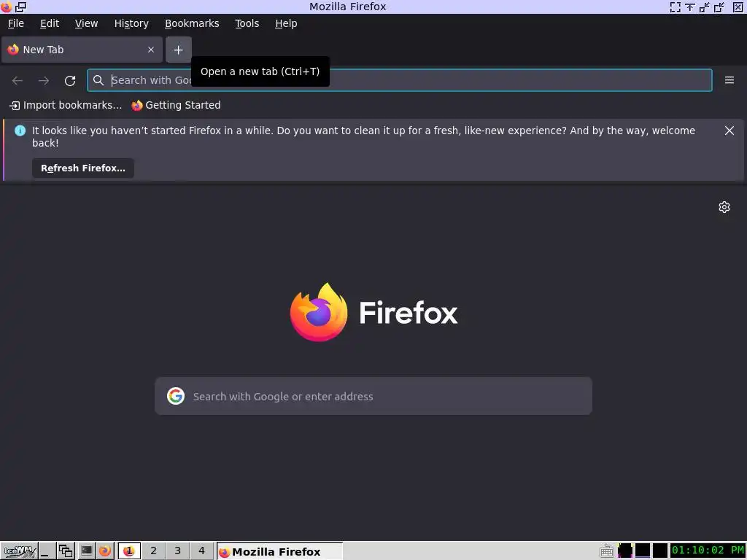Click the keyboard layout tray icon

(606, 551)
